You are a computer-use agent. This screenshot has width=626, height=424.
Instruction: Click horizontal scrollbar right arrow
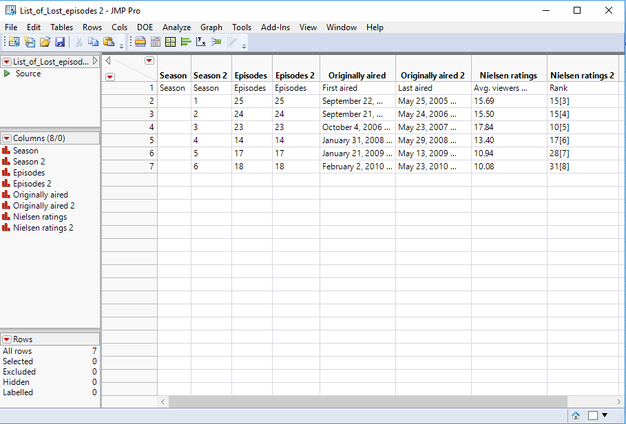pyautogui.click(x=618, y=401)
